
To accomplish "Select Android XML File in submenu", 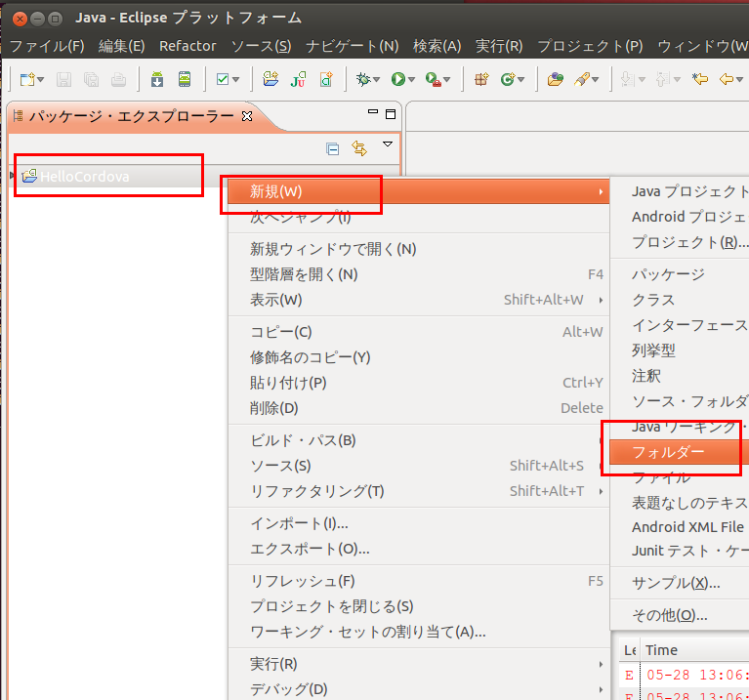I will [680, 526].
